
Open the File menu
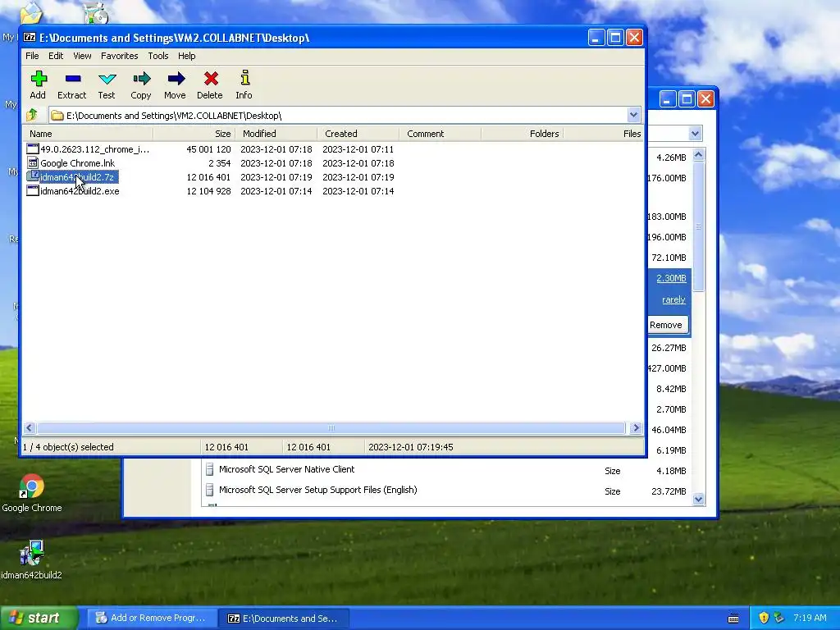pos(32,56)
